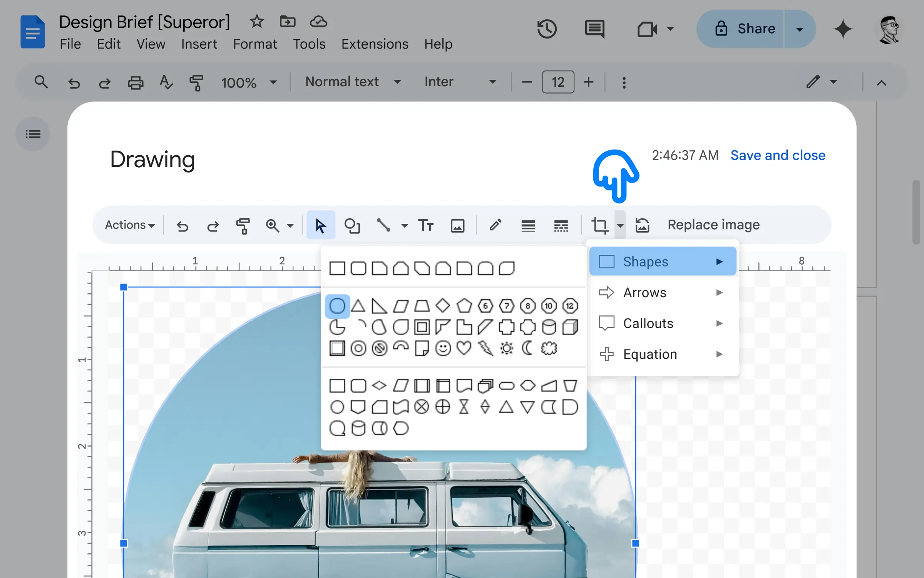Click the font size field showing 12

[558, 82]
